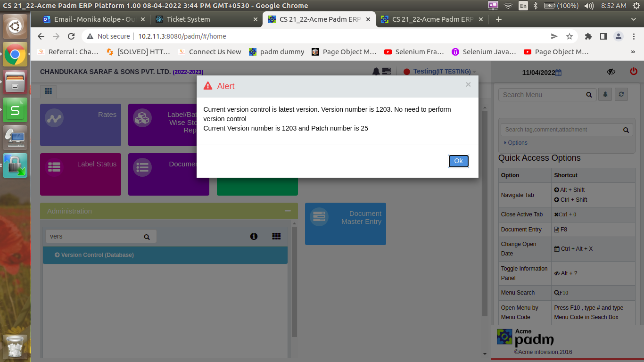Expand the Options disclosure link
644x362 pixels.
click(x=516, y=143)
